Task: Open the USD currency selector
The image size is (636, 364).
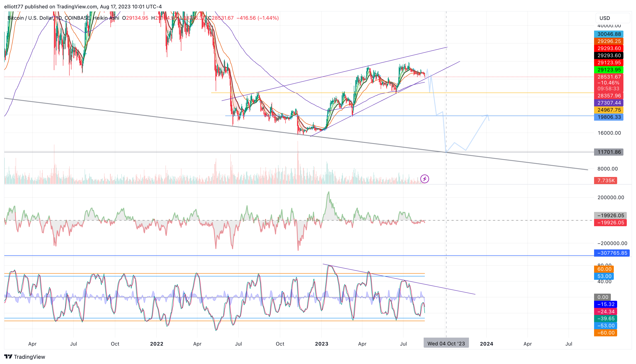Action: (613, 18)
